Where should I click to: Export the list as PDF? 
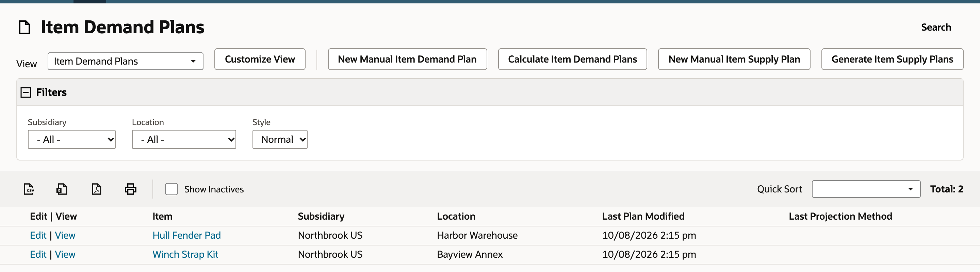97,189
